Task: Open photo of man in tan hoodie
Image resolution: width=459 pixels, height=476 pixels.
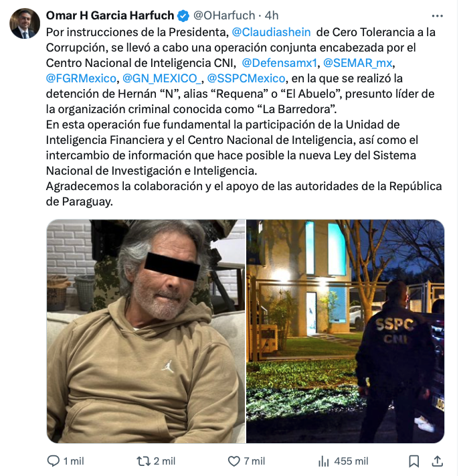Action: point(146,331)
